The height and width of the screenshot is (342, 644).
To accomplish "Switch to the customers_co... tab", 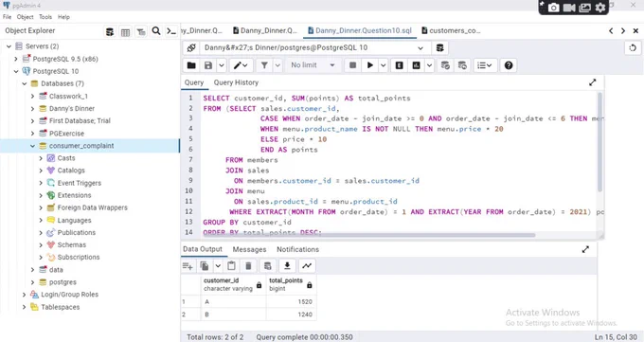I will (451, 30).
